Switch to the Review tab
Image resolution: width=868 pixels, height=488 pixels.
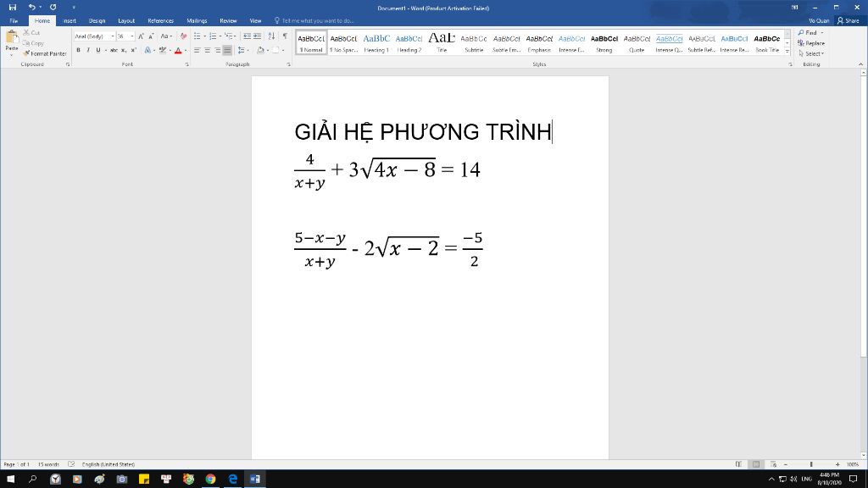click(x=228, y=20)
